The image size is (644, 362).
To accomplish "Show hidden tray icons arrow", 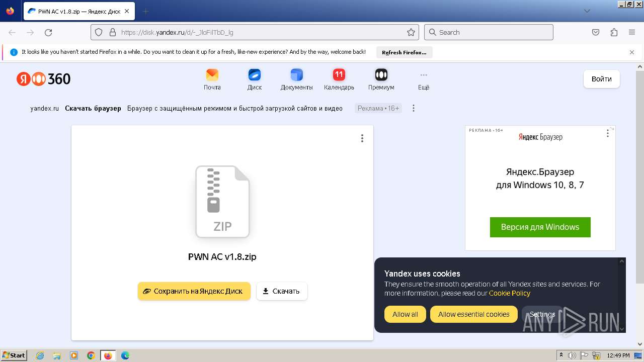I will pos(561,355).
